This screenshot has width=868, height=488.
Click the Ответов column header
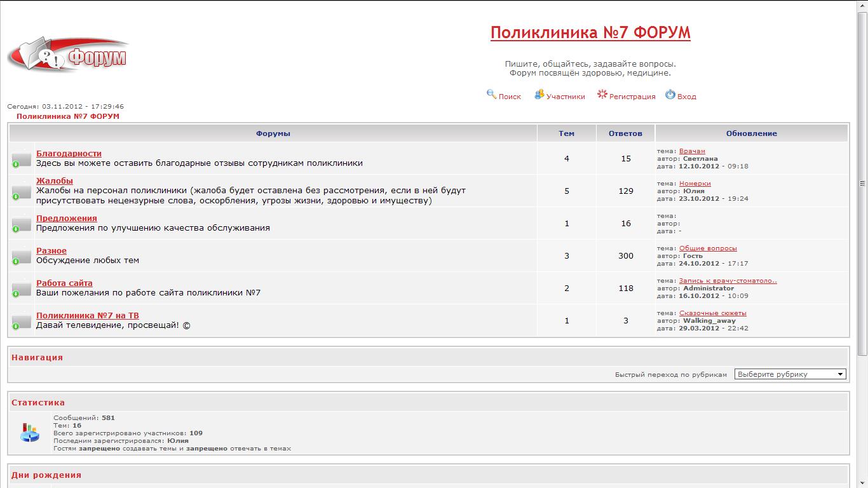pos(625,133)
